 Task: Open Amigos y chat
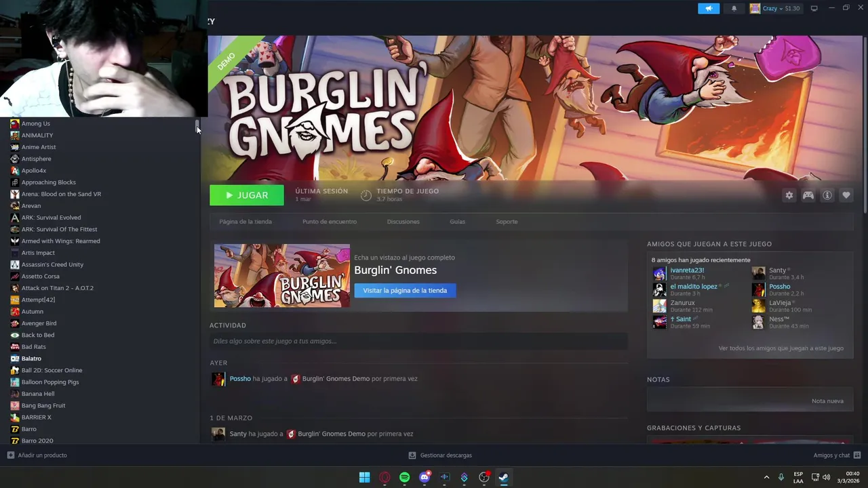pos(837,455)
